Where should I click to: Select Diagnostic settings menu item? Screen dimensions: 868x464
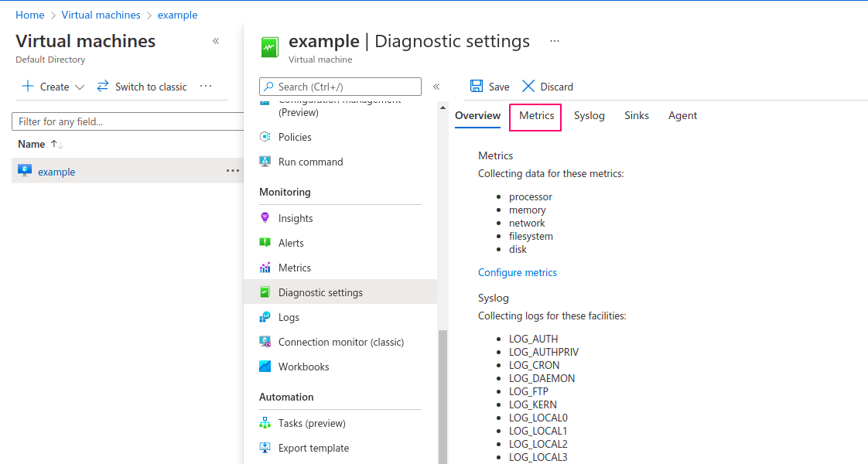coord(340,292)
